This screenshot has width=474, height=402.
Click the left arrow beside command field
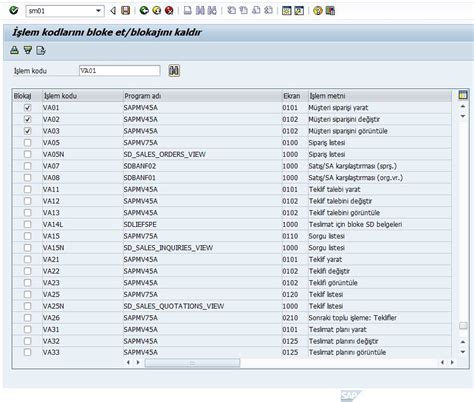click(x=113, y=11)
